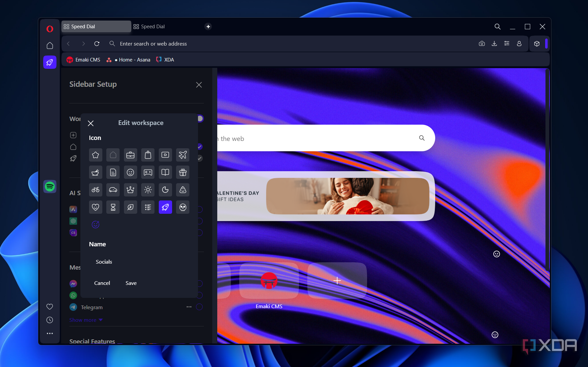The image size is (588, 367).
Task: Select the airplane workspace icon
Action: pos(183,155)
